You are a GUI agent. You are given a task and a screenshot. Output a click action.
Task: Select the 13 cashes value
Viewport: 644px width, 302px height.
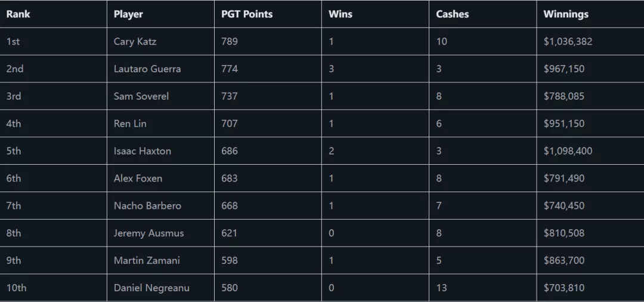(x=441, y=288)
